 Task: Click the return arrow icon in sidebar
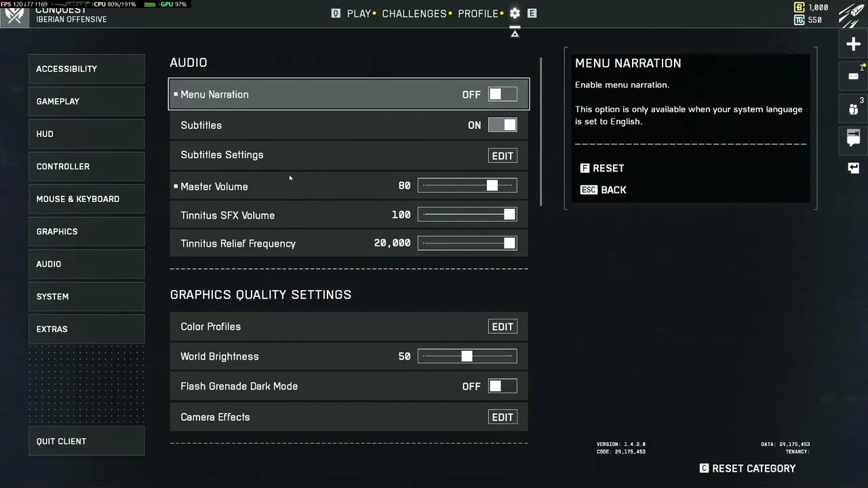(x=853, y=168)
